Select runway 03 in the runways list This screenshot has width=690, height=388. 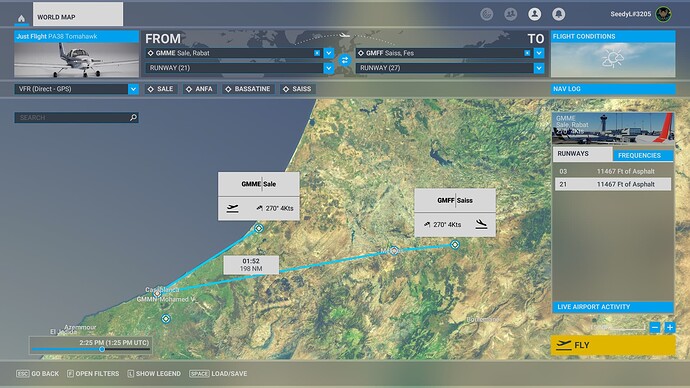click(x=613, y=171)
